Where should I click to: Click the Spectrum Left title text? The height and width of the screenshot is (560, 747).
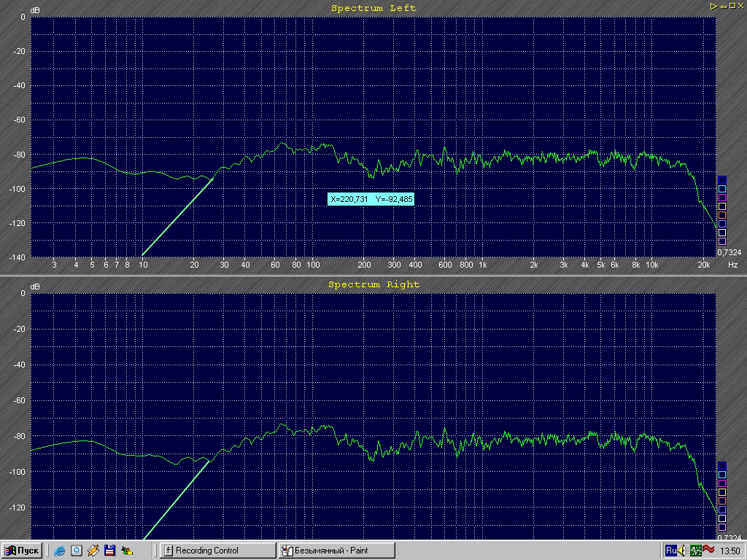coord(373,8)
